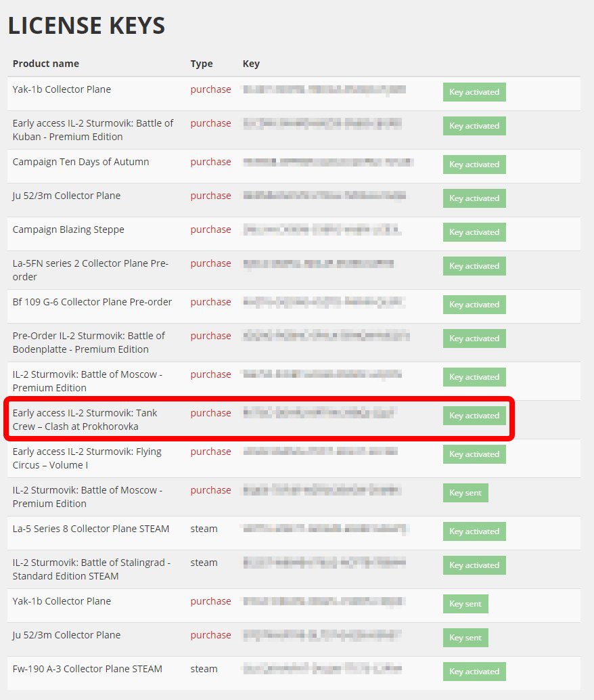Click blurred key in Bf 109 G-6 row
Viewport: 594px width, 700px height.
pos(323,302)
